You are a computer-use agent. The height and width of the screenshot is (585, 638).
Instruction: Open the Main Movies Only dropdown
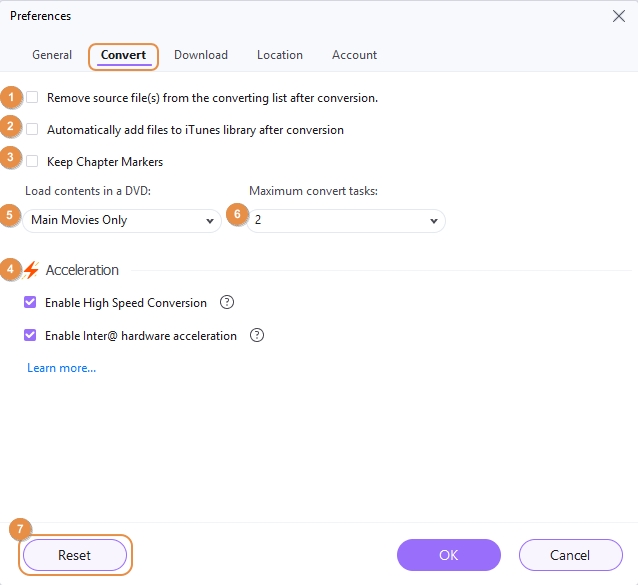pos(122,220)
